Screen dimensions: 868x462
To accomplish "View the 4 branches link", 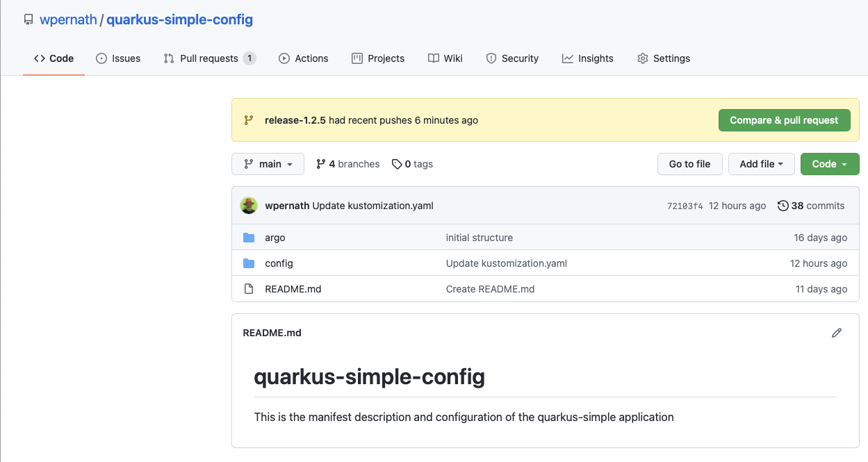I will 347,164.
